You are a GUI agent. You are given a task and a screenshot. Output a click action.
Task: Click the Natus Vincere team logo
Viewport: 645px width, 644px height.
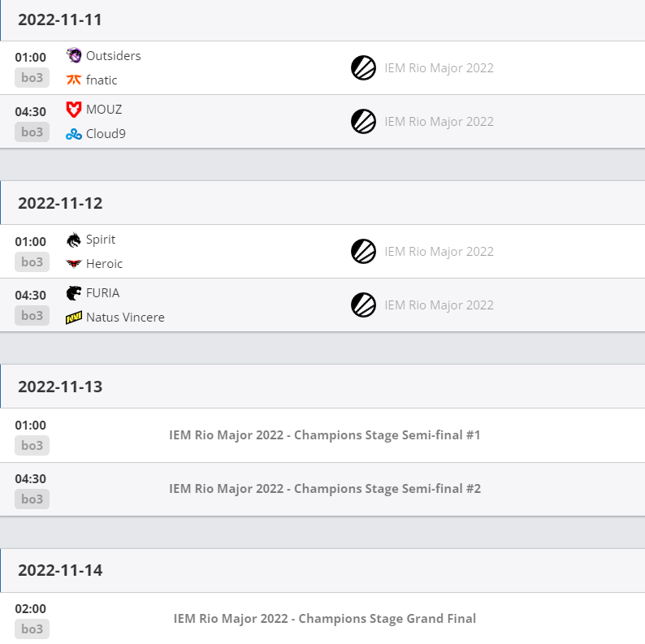[x=74, y=318]
